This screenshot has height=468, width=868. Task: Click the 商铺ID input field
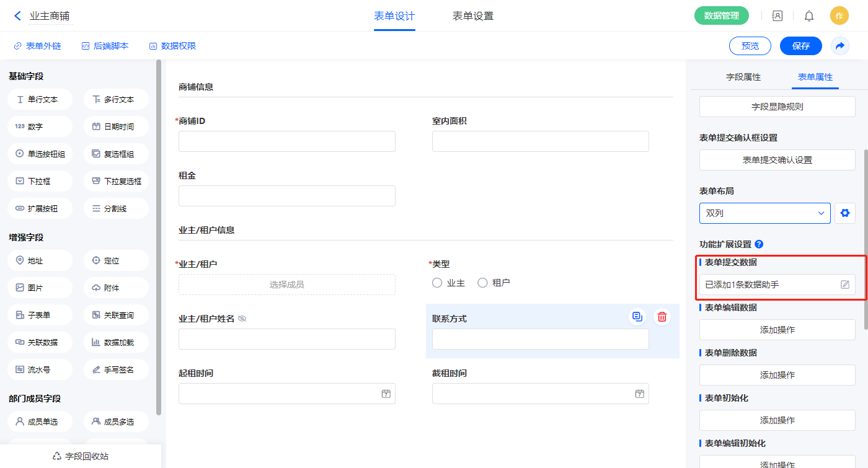tap(286, 141)
